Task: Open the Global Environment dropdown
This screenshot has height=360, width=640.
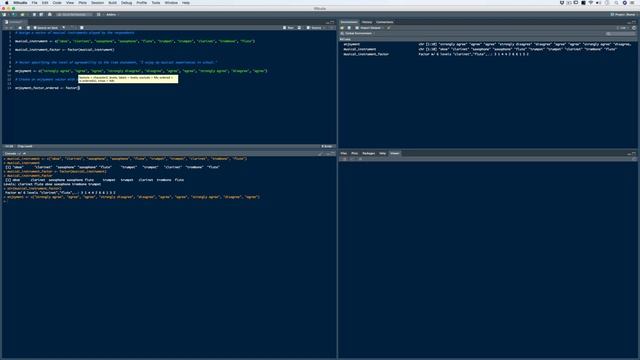Action: (x=358, y=33)
